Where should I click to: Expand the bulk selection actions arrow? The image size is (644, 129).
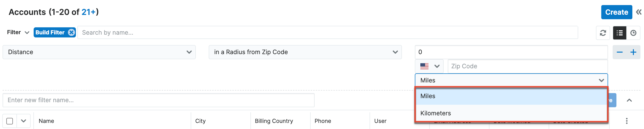click(24, 121)
